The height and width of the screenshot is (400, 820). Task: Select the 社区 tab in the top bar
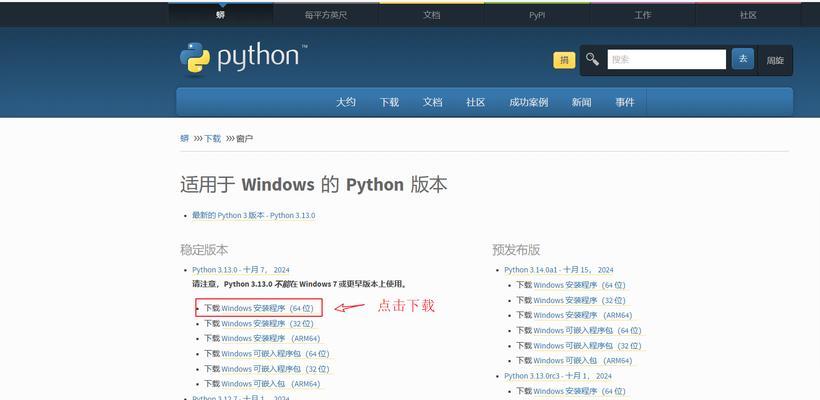pos(748,15)
